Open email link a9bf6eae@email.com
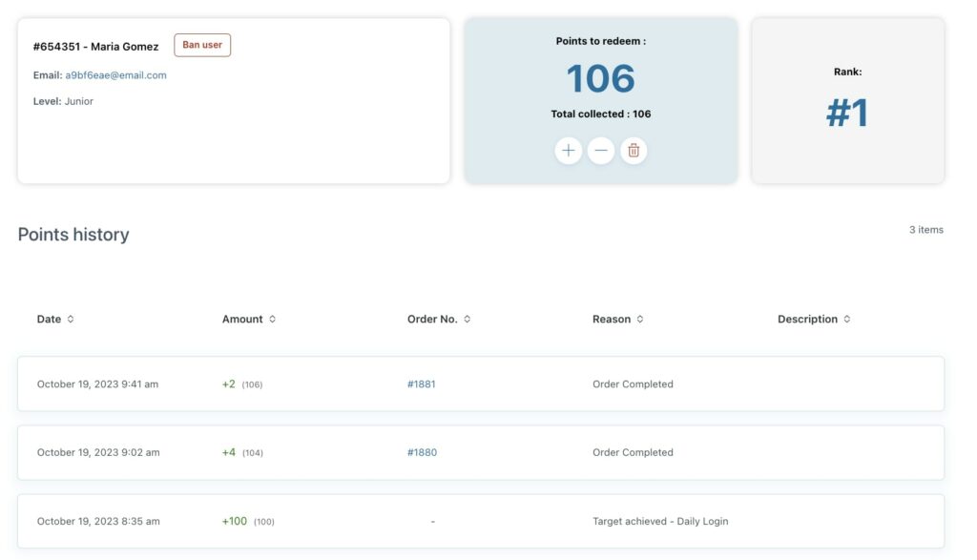The image size is (977, 560). tap(115, 75)
